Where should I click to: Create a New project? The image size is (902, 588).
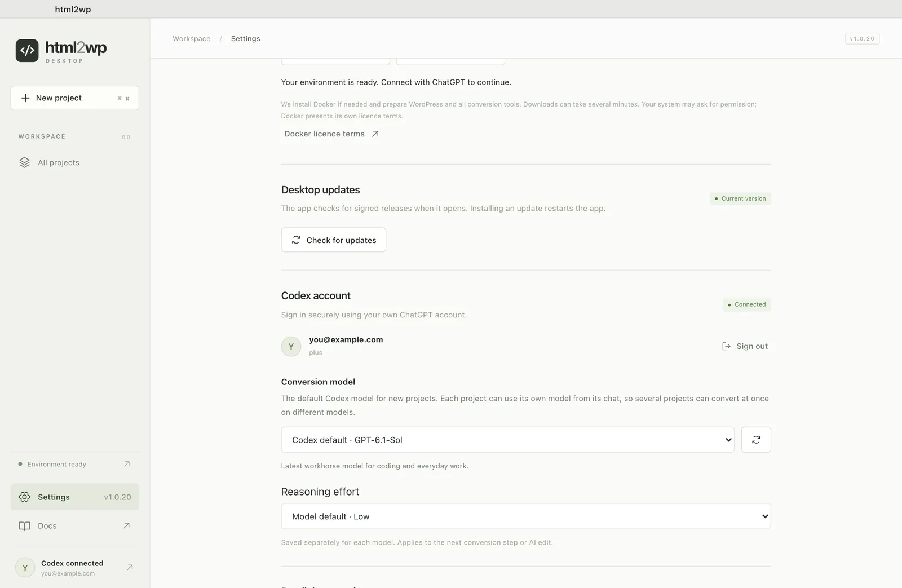click(x=74, y=98)
